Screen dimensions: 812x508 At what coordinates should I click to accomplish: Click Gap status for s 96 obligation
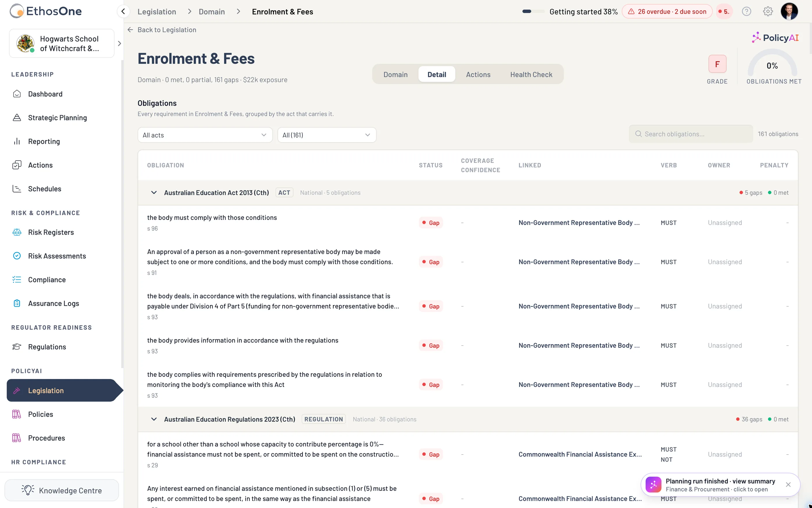click(431, 223)
